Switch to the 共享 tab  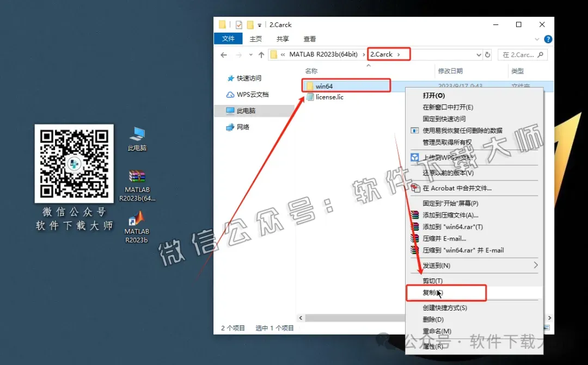point(283,39)
